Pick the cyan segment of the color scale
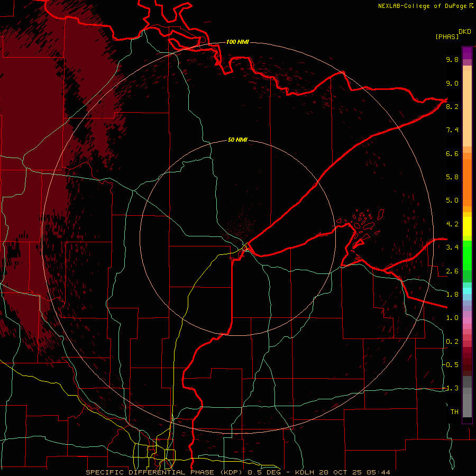This screenshot has height=476, width=476. coord(467,291)
